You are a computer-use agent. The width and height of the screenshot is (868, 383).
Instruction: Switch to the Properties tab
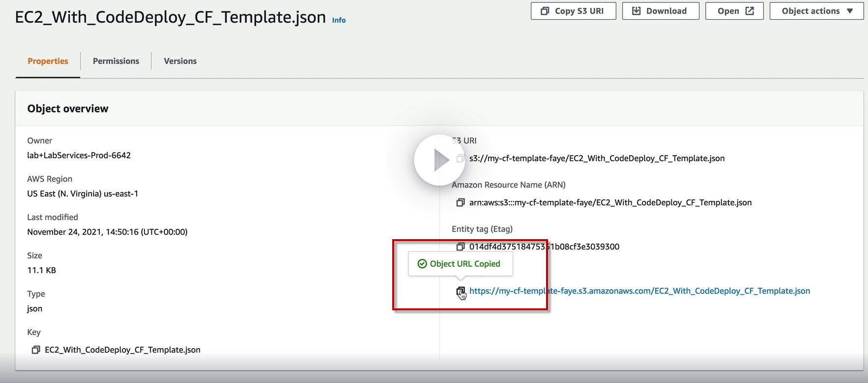point(48,61)
